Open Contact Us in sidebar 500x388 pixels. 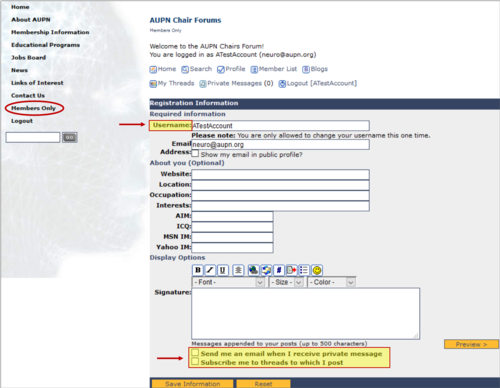pyautogui.click(x=28, y=96)
